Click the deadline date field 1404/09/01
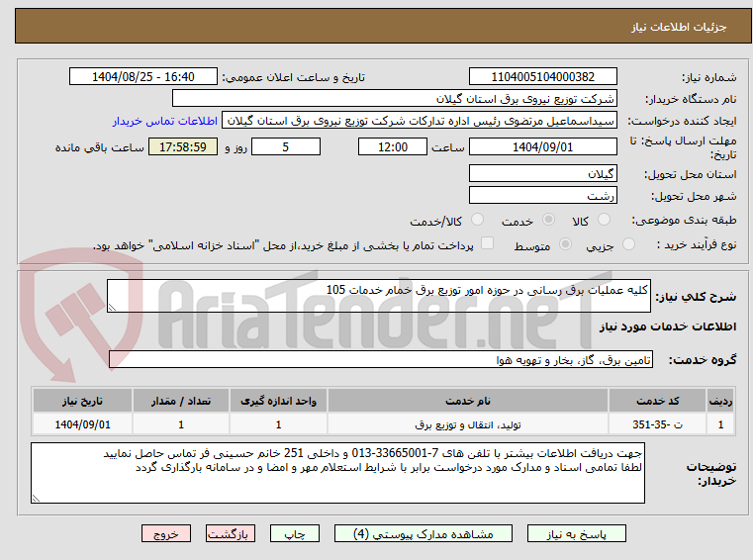Image resolution: width=753 pixels, height=560 pixels. tap(542, 146)
